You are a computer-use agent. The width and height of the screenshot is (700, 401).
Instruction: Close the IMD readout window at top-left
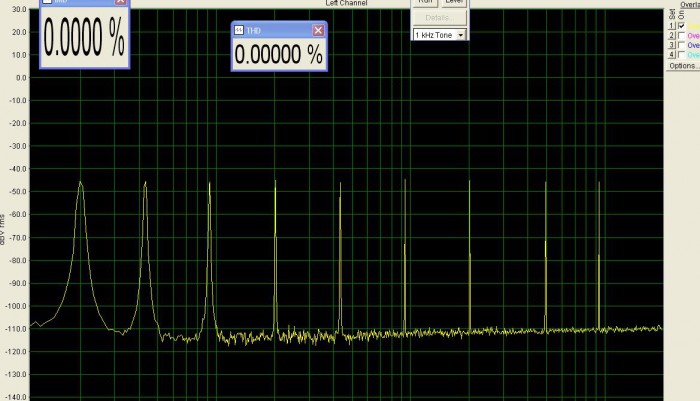point(120,2)
